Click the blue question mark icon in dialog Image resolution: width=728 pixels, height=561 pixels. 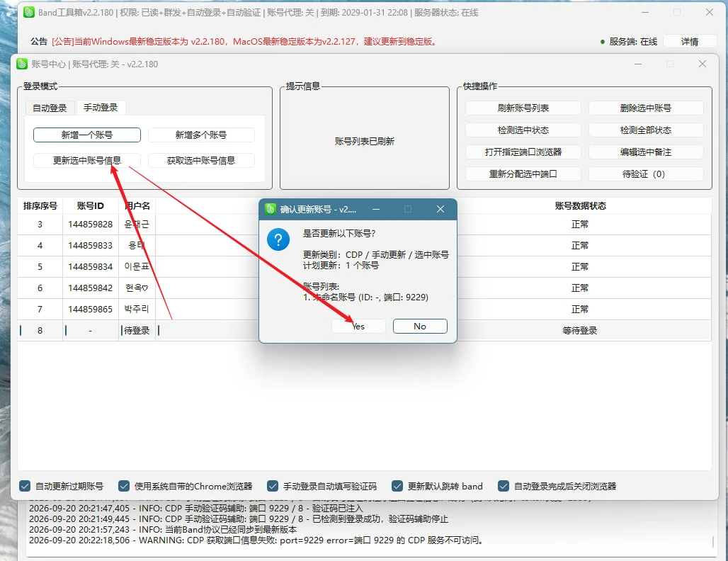tap(278, 239)
